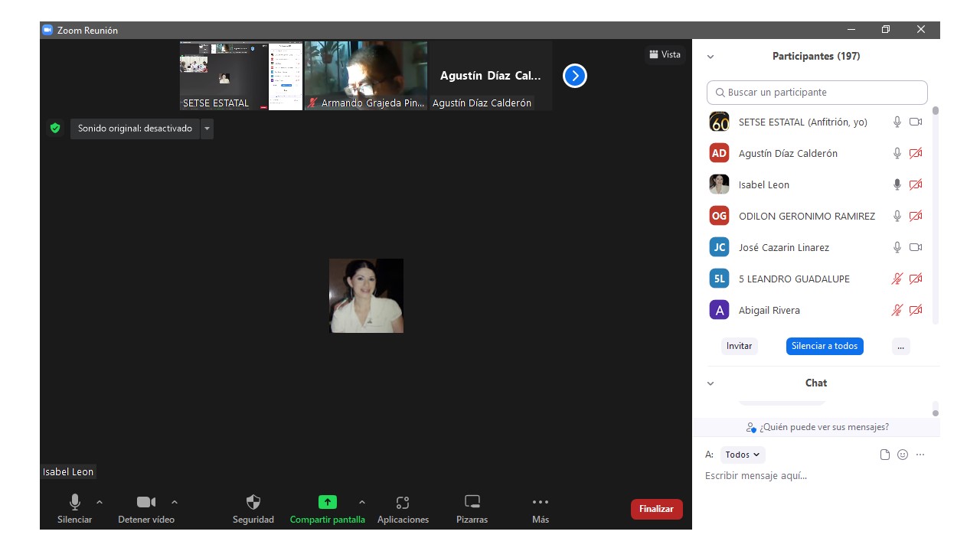The width and height of the screenshot is (980, 551).
Task: Open Sonido original dropdown arrow
Action: tap(207, 129)
